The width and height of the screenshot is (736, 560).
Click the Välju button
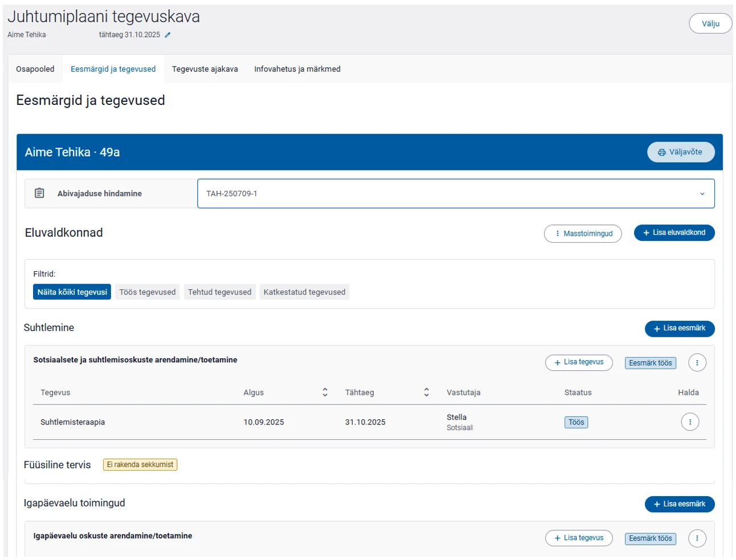[x=710, y=24]
